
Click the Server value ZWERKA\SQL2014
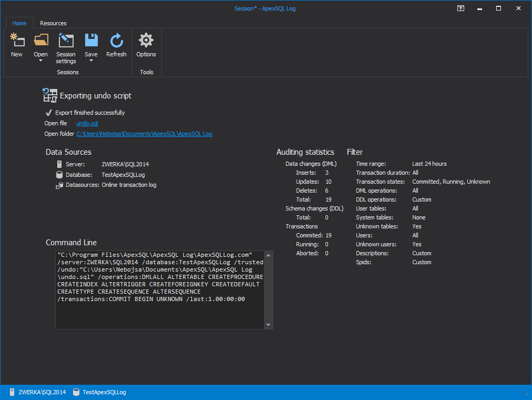[125, 164]
